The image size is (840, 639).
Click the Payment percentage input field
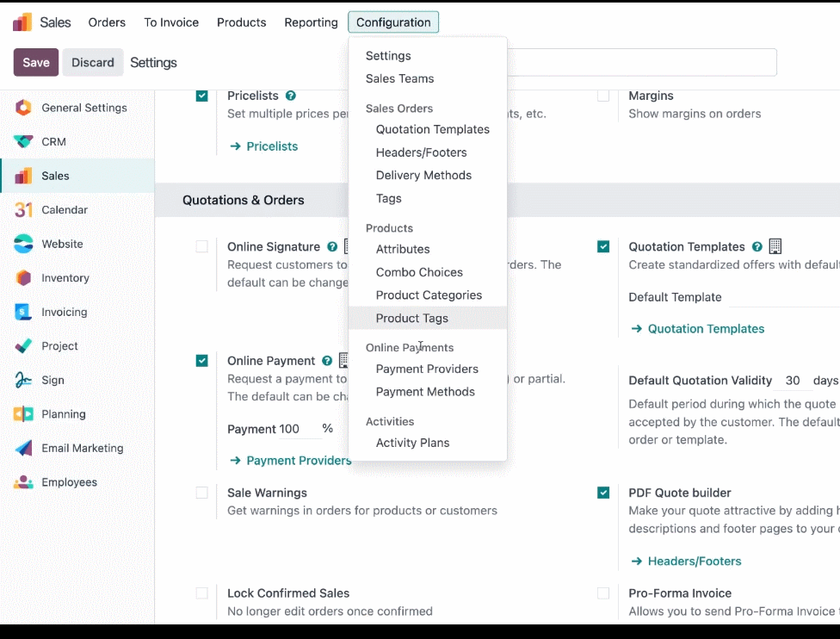pos(300,430)
